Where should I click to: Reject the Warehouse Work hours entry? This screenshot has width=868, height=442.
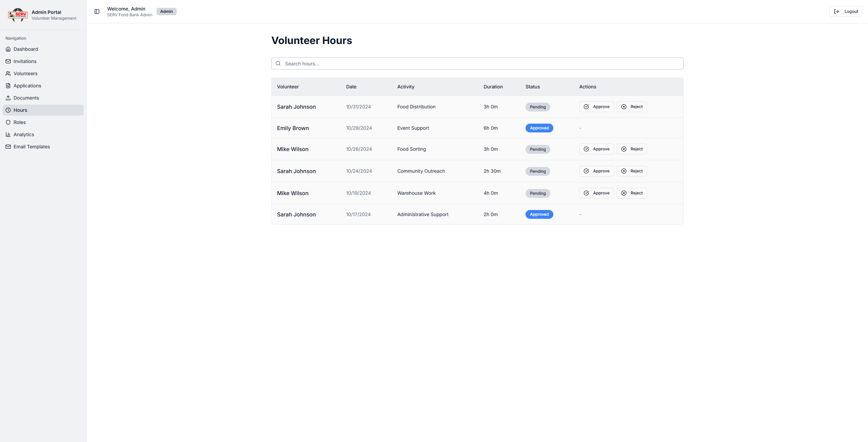(x=631, y=193)
